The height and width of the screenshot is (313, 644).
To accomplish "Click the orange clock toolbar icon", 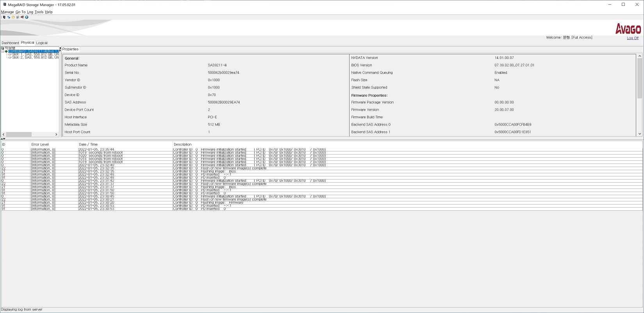I will click(x=13, y=17).
